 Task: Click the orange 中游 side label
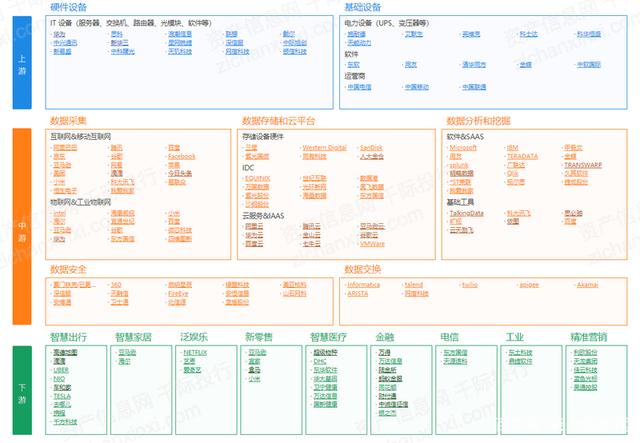point(22,227)
